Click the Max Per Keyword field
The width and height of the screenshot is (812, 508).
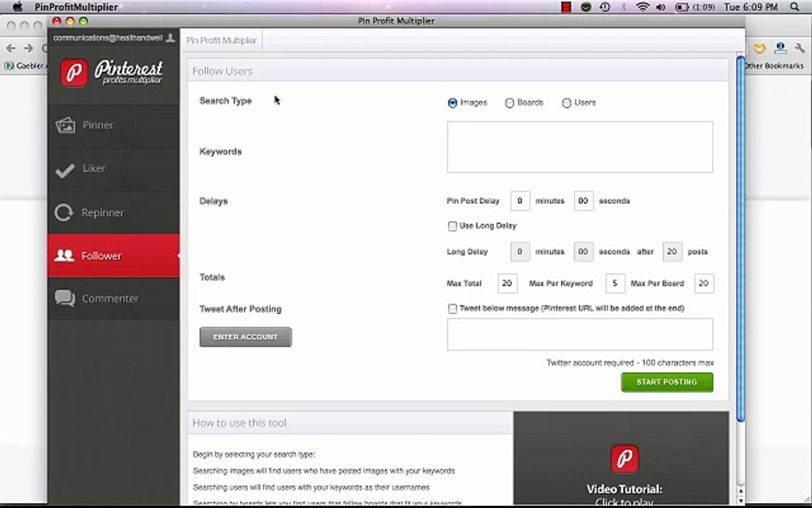click(615, 284)
